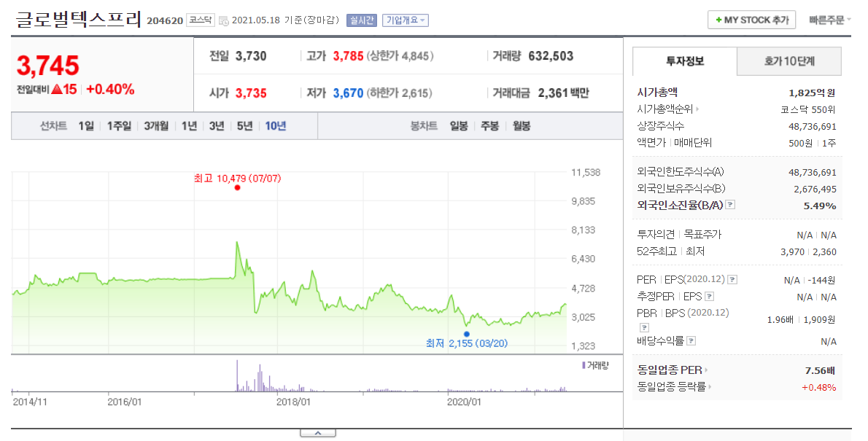Image resolution: width=868 pixels, height=441 pixels.
Task: Expand the 빠른주문 dropdown
Action: (829, 20)
